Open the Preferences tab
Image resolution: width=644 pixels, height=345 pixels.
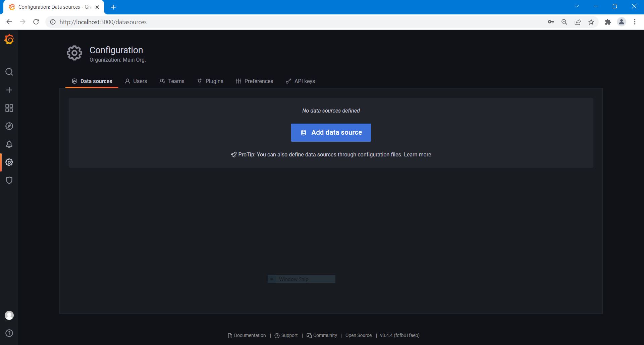(255, 81)
